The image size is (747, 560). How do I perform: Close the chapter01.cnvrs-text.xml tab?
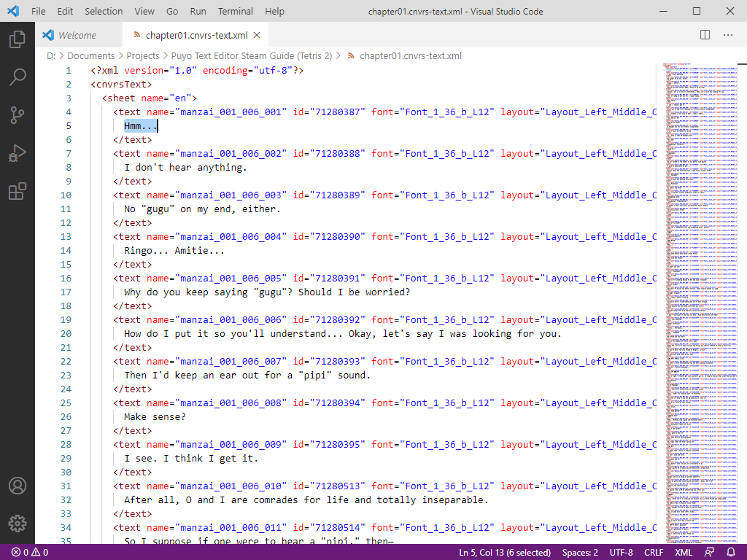pos(257,35)
